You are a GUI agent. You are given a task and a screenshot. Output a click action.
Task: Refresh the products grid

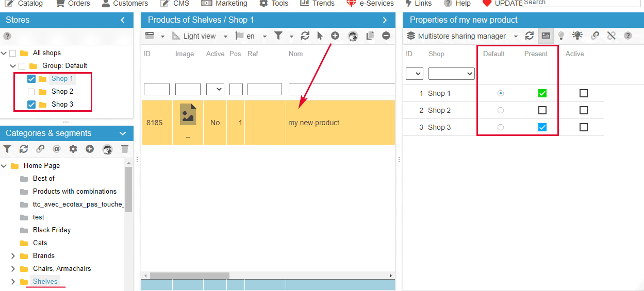pos(305,36)
